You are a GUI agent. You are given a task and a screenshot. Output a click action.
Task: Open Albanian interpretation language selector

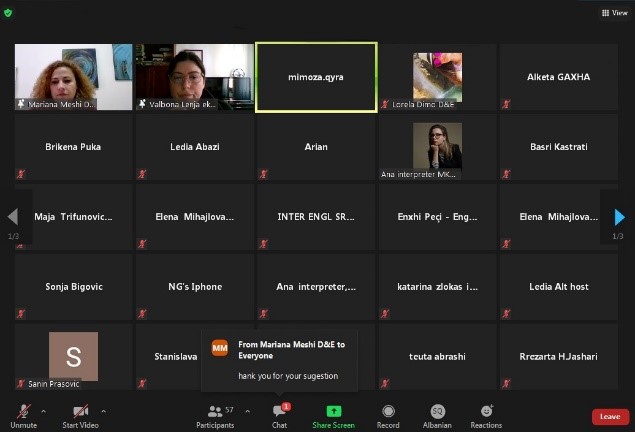tap(437, 411)
